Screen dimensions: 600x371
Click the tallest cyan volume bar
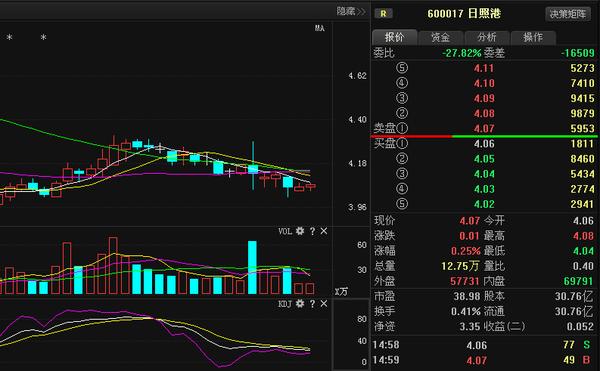[x=252, y=267]
